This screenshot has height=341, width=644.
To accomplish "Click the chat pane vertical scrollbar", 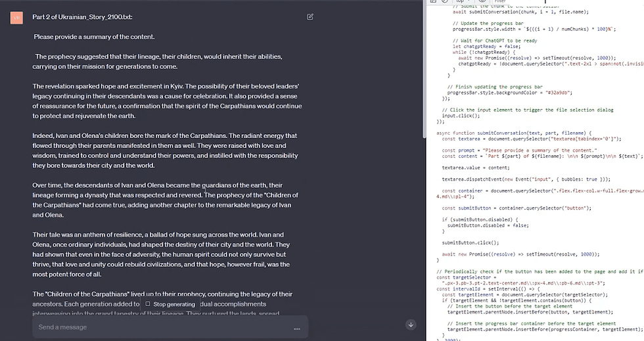I will [x=424, y=70].
